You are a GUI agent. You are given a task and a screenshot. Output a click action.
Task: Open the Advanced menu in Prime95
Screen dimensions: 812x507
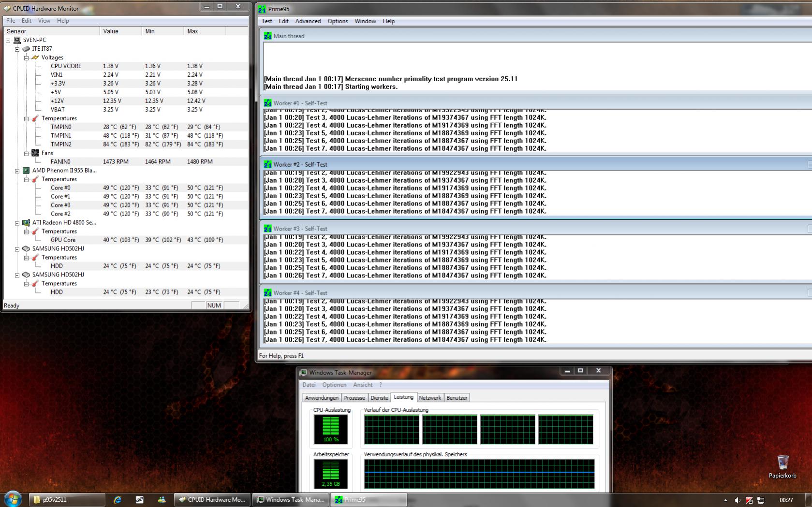tap(308, 21)
